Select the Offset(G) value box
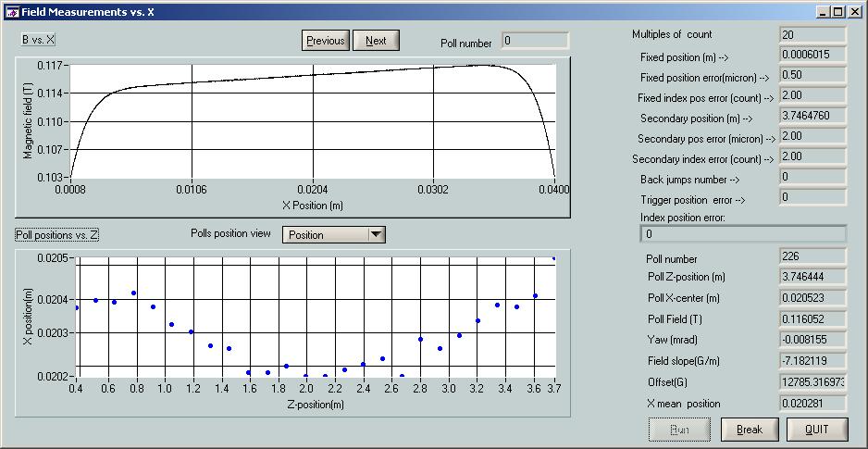The width and height of the screenshot is (868, 449). (x=812, y=382)
